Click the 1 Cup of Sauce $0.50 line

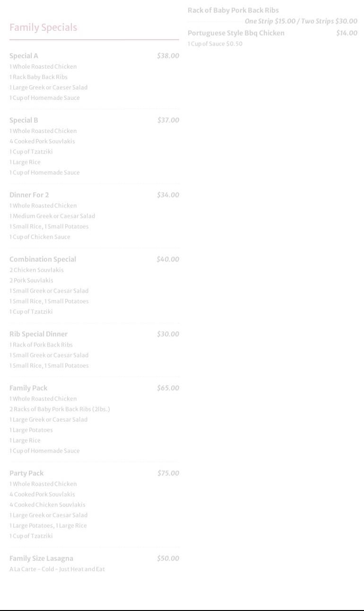coord(215,44)
